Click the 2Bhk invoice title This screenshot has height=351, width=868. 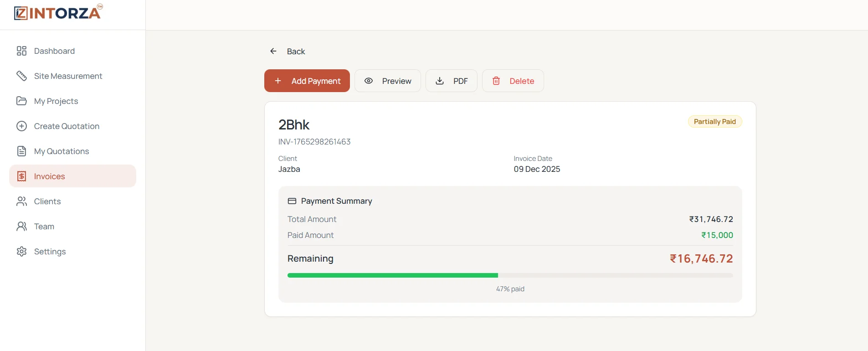[294, 124]
